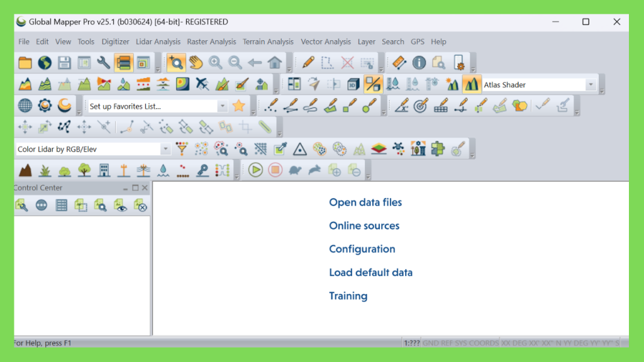Image resolution: width=644 pixels, height=362 pixels.
Task: Open the Terrain Analysis menu
Action: click(x=268, y=41)
